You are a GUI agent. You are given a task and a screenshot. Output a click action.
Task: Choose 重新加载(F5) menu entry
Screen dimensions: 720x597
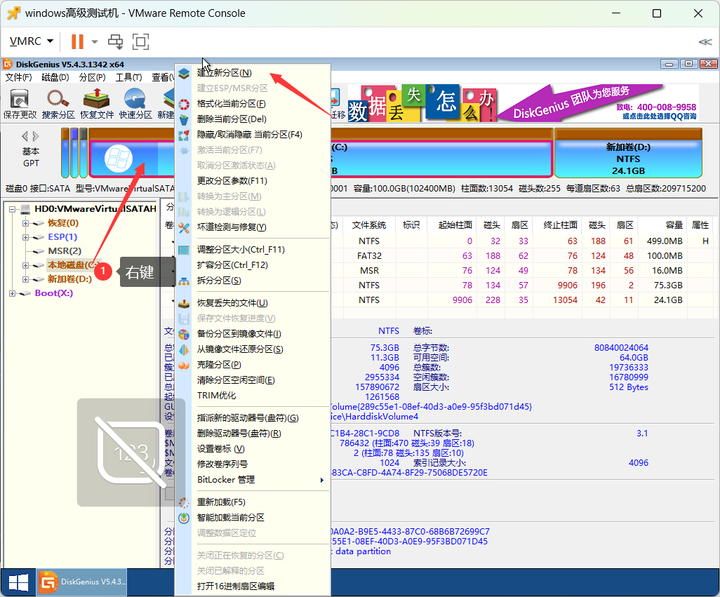pyautogui.click(x=253, y=502)
